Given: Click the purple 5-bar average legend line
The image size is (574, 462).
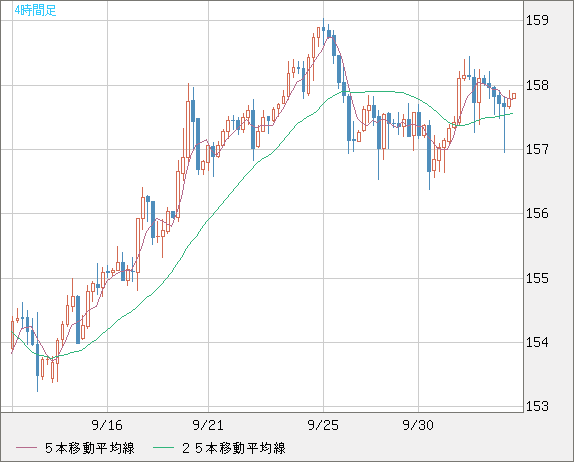Looking at the screenshot, I should click(27, 448).
